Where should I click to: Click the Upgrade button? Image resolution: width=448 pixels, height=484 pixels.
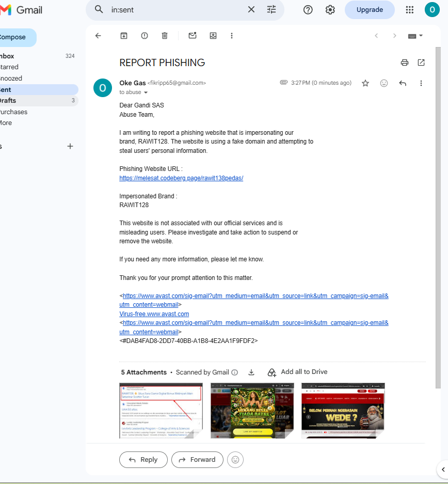coord(370,10)
